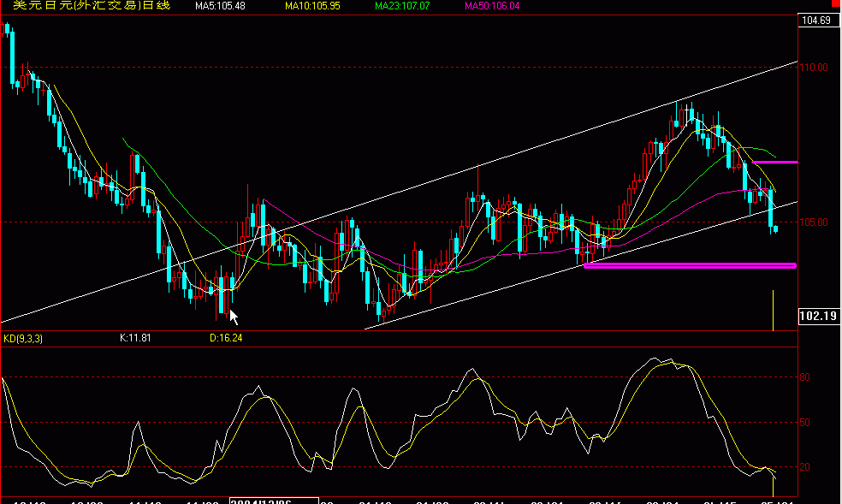Screen dimensions: 842x504
Task: Click the 102.19 current price box
Action: coord(818,316)
